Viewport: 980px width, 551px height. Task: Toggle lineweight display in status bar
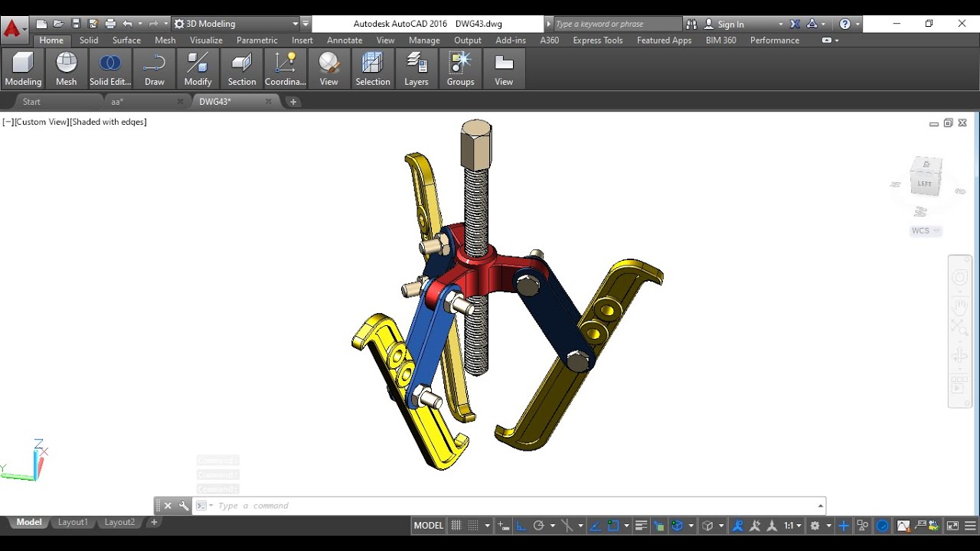click(x=641, y=526)
